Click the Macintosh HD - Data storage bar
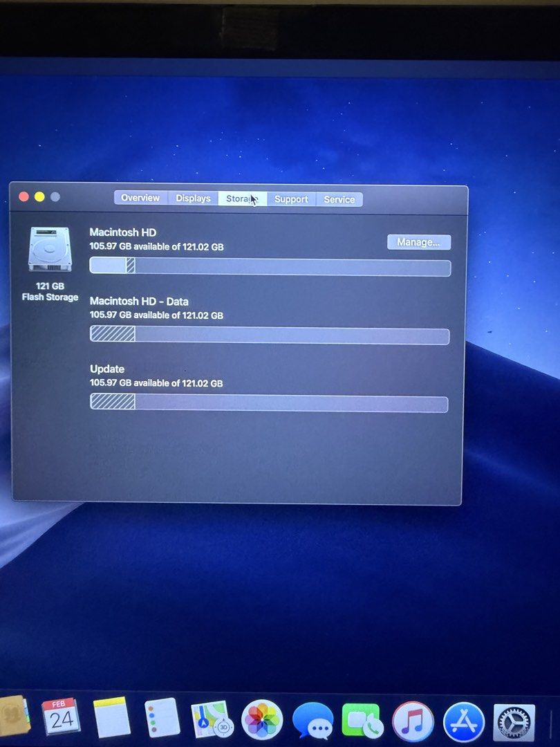The height and width of the screenshot is (747, 560). coord(270,335)
